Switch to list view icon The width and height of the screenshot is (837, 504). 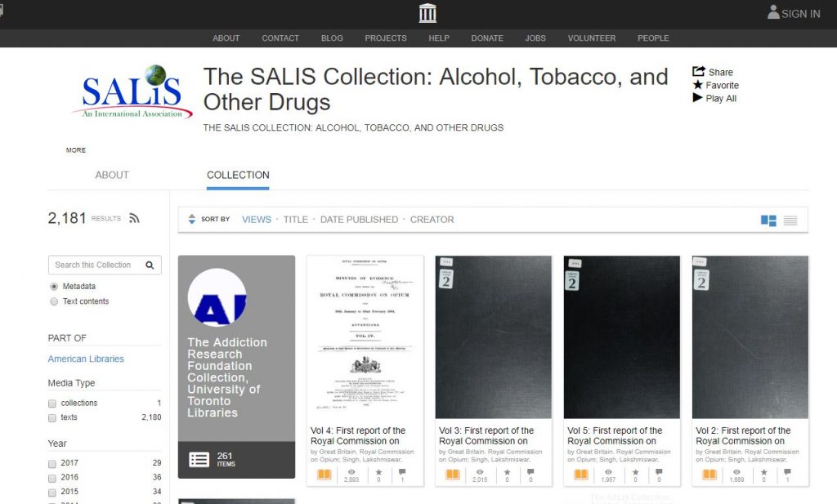790,221
